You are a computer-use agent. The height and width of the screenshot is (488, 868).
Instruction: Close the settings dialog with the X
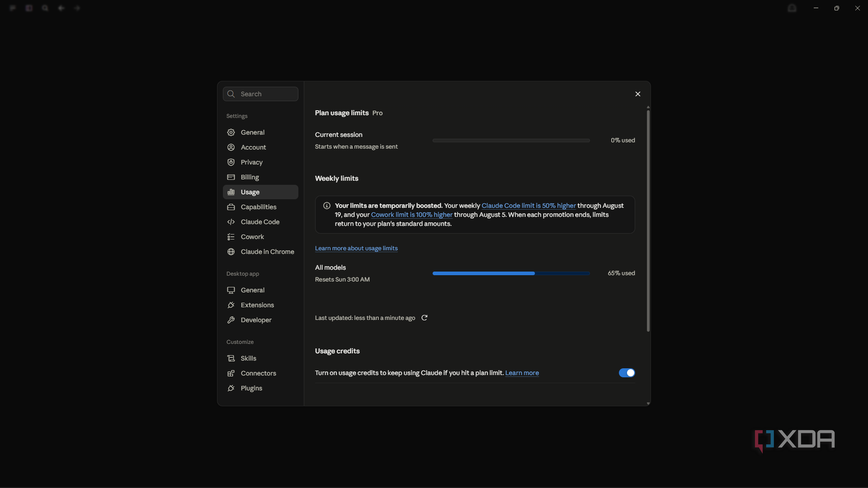(638, 94)
